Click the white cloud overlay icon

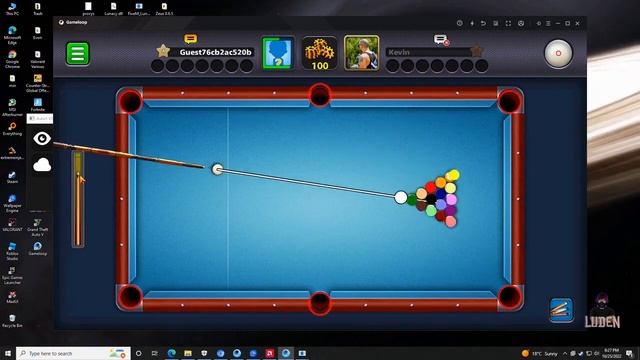point(42,165)
